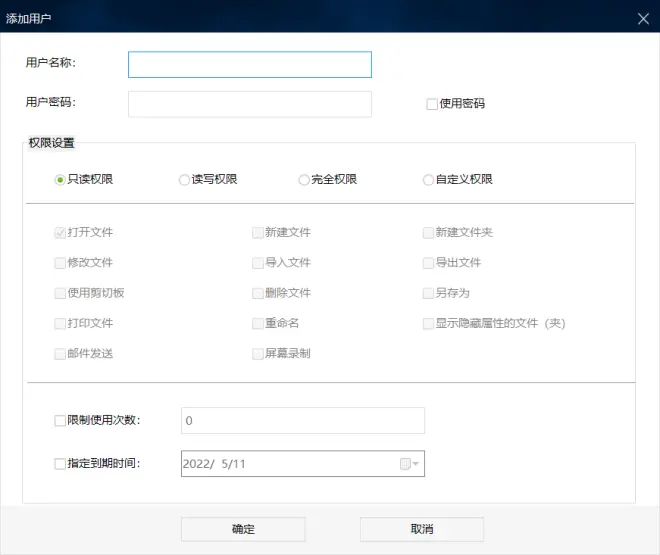660x555 pixels.
Task: Click the 用户密码 input field
Action: click(250, 104)
